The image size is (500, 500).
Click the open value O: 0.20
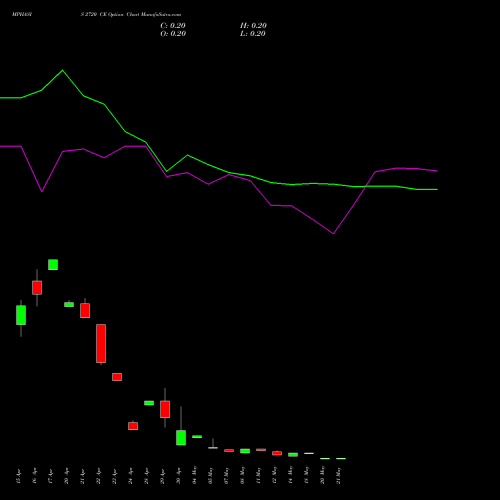(173, 34)
